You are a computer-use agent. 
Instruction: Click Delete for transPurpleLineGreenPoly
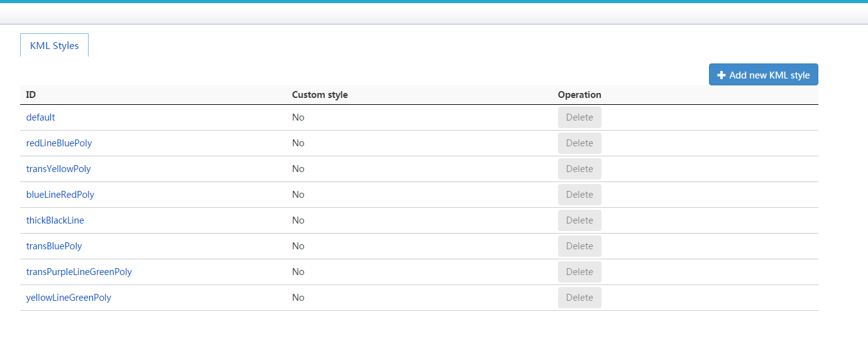(x=580, y=272)
